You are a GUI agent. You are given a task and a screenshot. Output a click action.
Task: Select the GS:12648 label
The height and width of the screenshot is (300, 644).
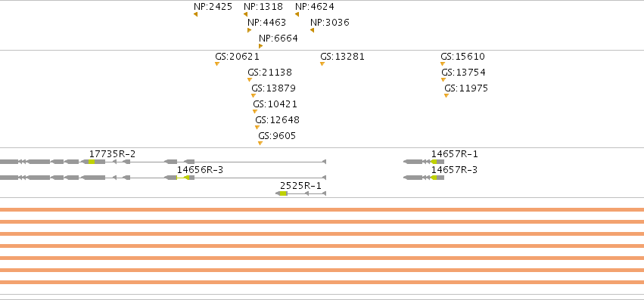click(x=277, y=120)
